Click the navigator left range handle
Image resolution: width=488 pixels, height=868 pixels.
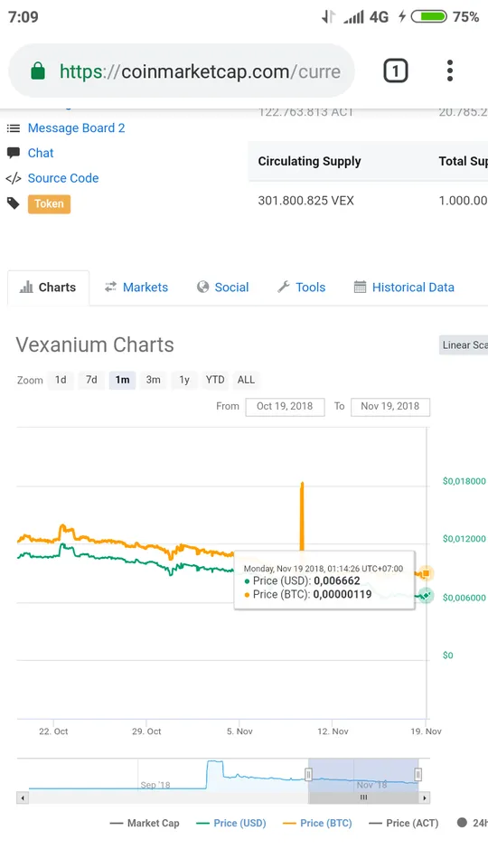point(309,774)
